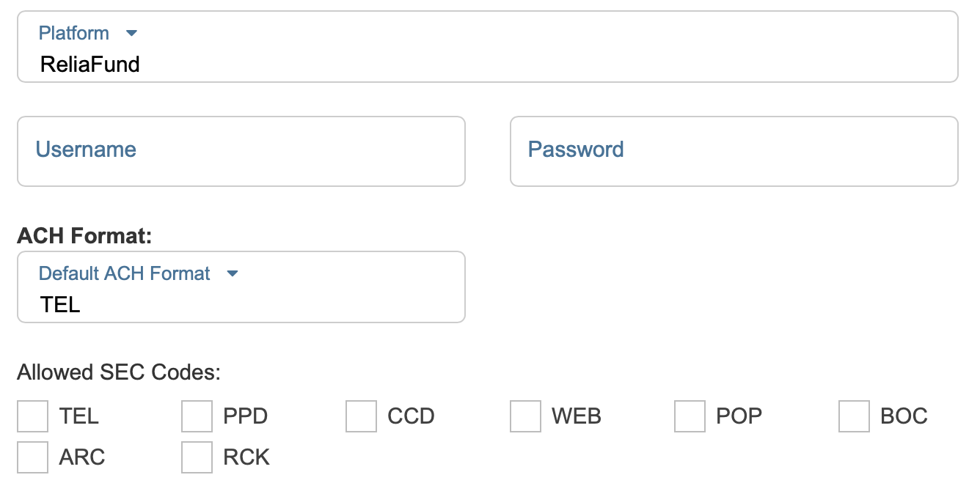Check the ARC SEC code box
Image resolution: width=980 pixels, height=494 pixels.
(32, 457)
